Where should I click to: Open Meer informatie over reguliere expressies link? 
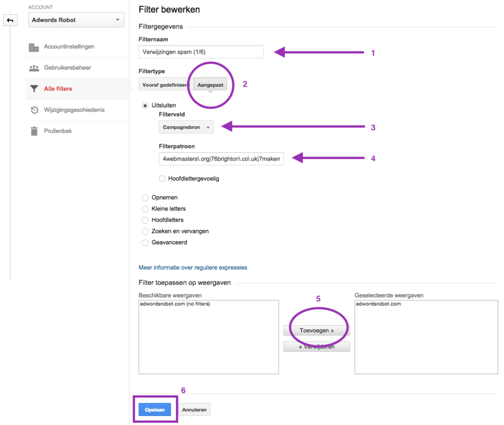(193, 268)
